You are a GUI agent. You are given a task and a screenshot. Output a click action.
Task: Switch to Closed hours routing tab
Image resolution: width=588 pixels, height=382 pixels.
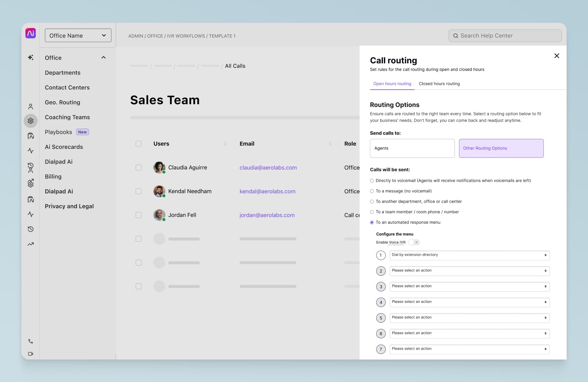pos(439,84)
